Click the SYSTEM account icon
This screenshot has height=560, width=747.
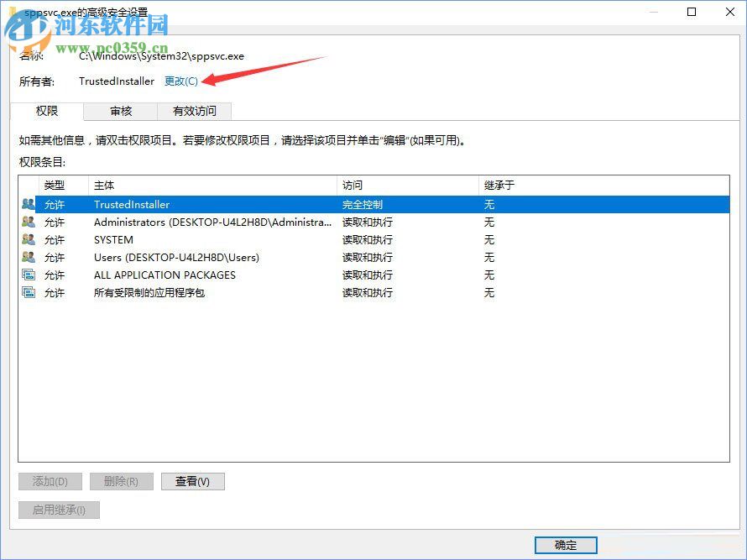tap(28, 239)
